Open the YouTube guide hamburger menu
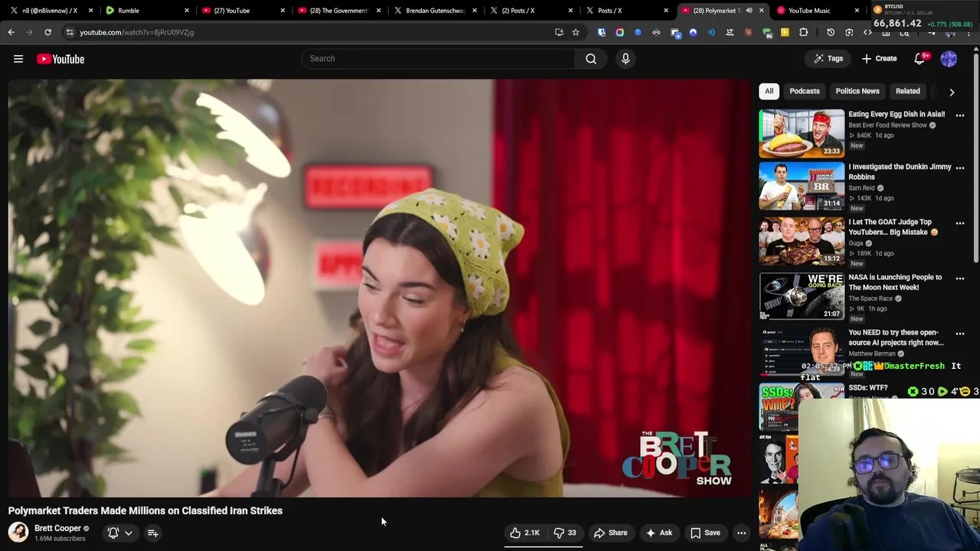The width and height of the screenshot is (980, 551). (18, 59)
